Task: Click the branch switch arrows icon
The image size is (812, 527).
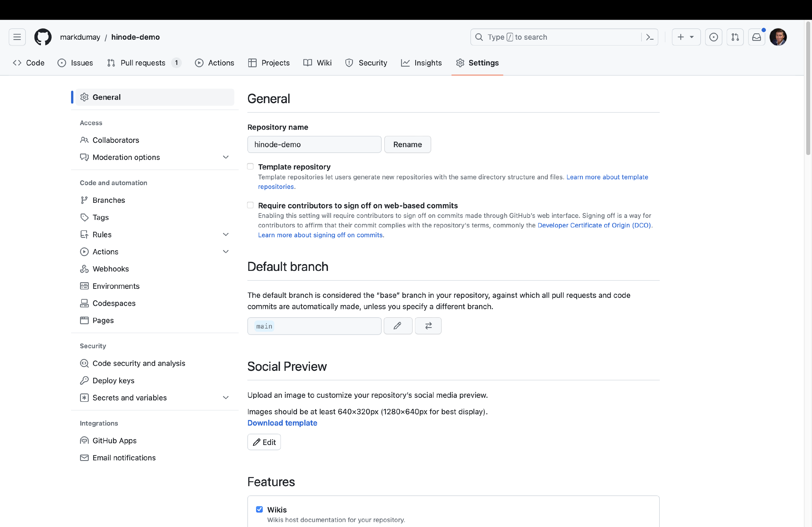Action: 428,326
